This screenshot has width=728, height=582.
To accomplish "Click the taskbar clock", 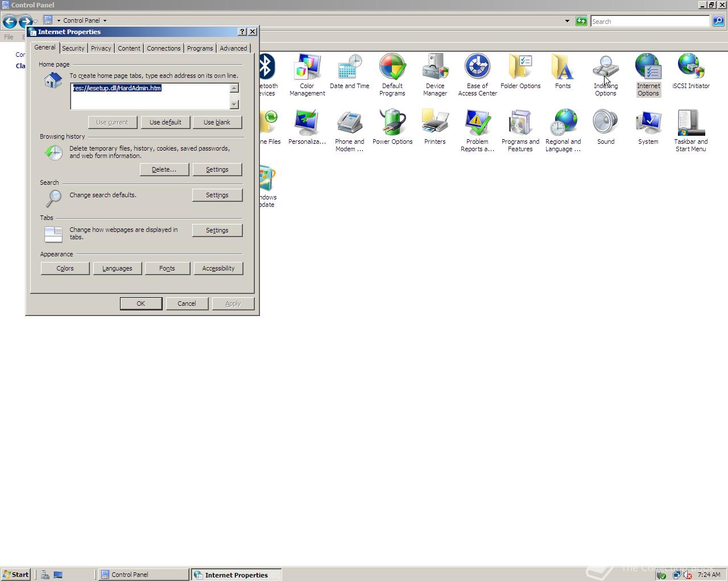I will click(x=709, y=575).
